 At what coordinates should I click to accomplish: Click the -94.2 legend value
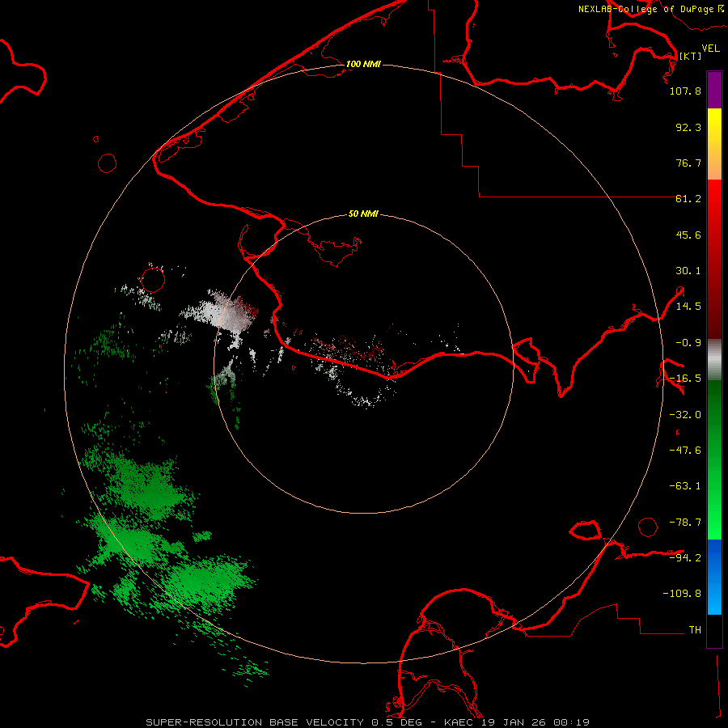685,557
